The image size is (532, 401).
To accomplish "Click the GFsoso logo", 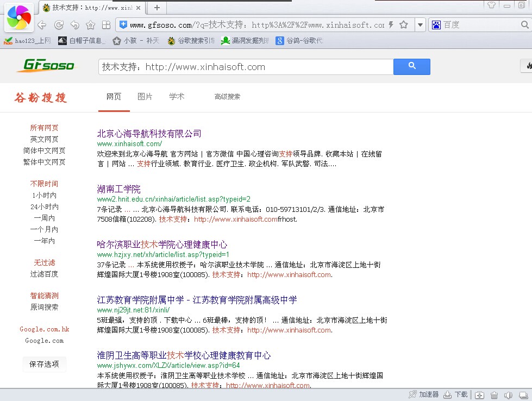I will click(x=47, y=65).
